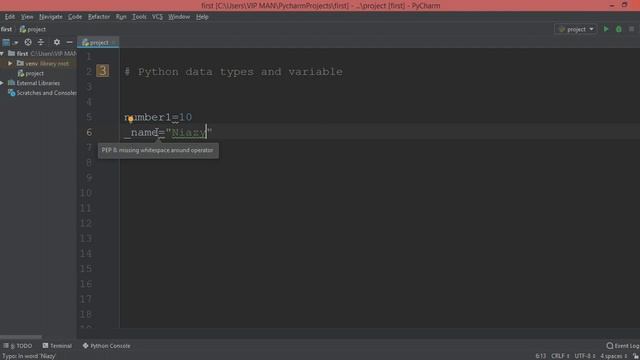Collapse all nodes in the Project panel

click(41, 42)
